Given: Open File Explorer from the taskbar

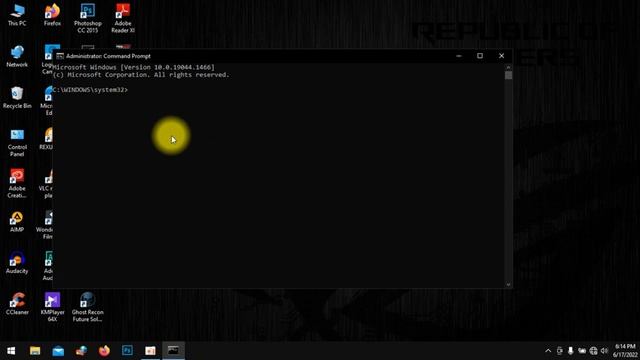Looking at the screenshot, I should pos(35,351).
